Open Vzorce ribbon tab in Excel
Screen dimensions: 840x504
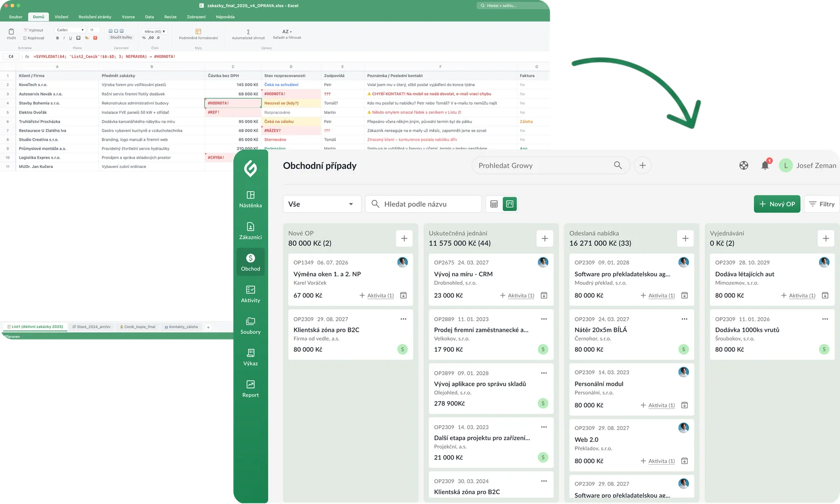[x=128, y=17]
